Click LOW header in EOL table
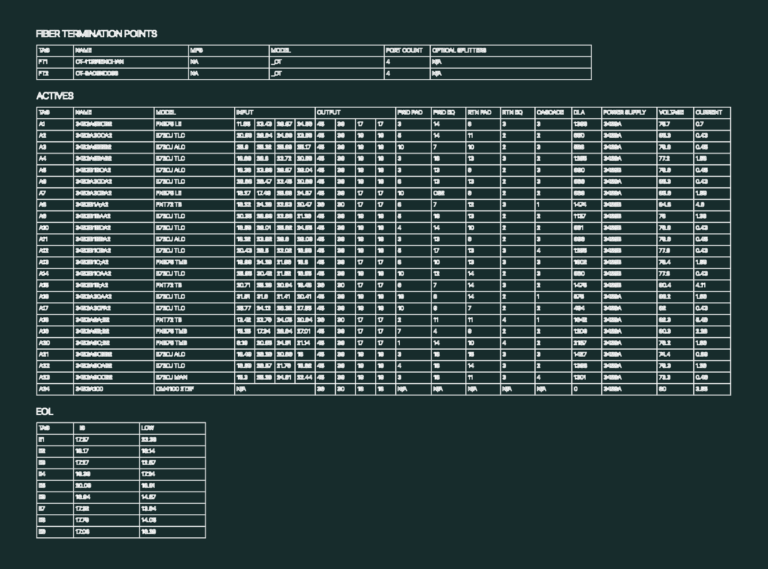This screenshot has height=569, width=768. click(147, 428)
